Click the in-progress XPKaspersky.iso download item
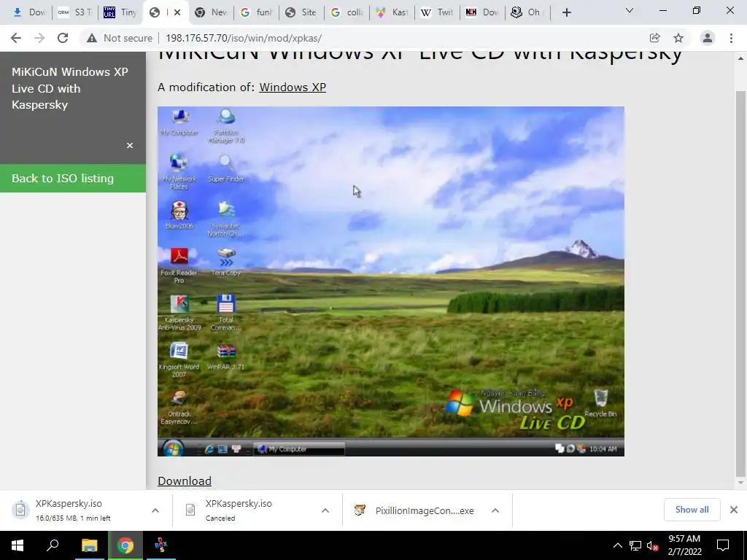747x560 pixels. (x=74, y=510)
